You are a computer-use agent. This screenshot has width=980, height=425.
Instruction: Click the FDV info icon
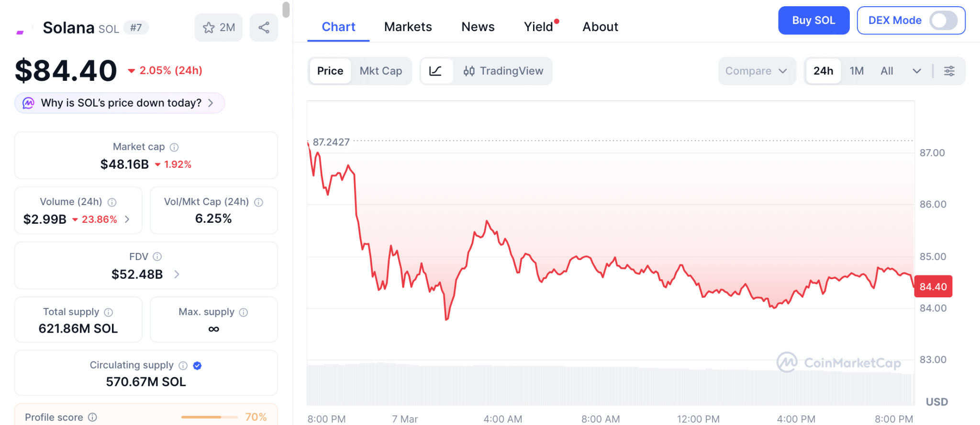pyautogui.click(x=157, y=257)
